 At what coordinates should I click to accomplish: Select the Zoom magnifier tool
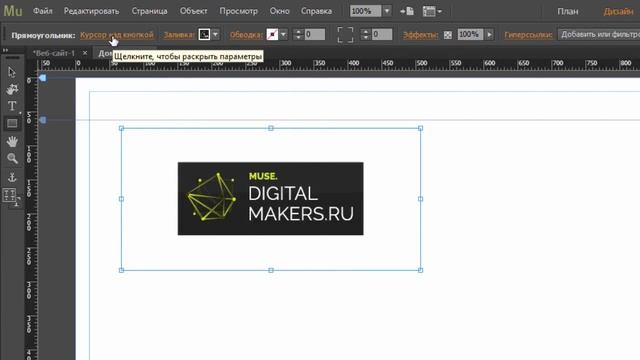12,158
